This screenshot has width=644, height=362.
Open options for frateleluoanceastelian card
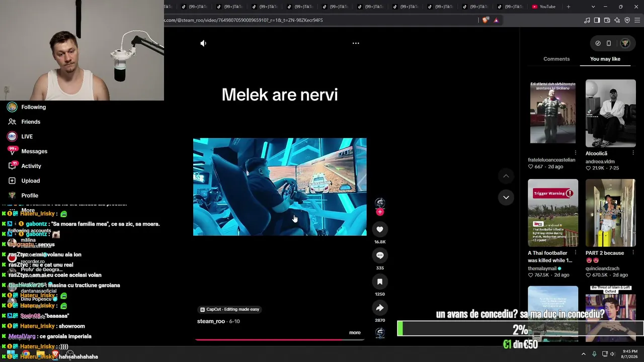click(x=576, y=152)
